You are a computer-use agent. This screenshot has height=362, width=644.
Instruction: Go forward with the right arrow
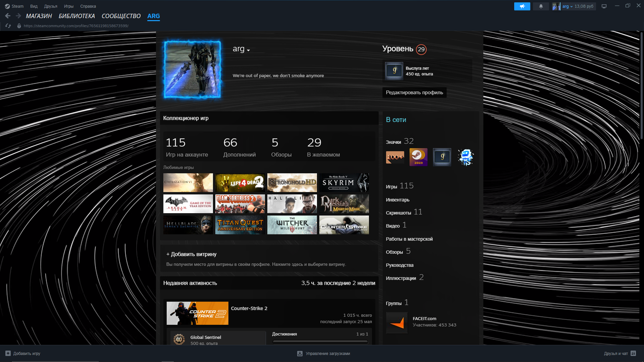point(18,16)
